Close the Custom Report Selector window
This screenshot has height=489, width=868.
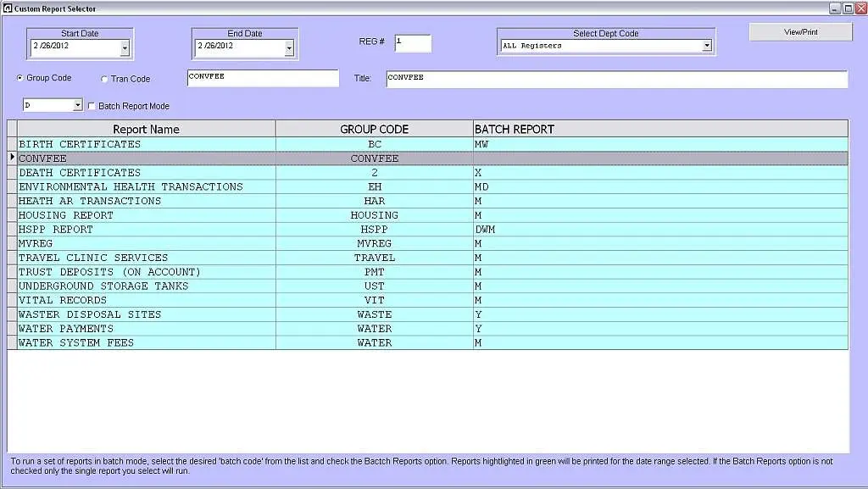(x=861, y=8)
